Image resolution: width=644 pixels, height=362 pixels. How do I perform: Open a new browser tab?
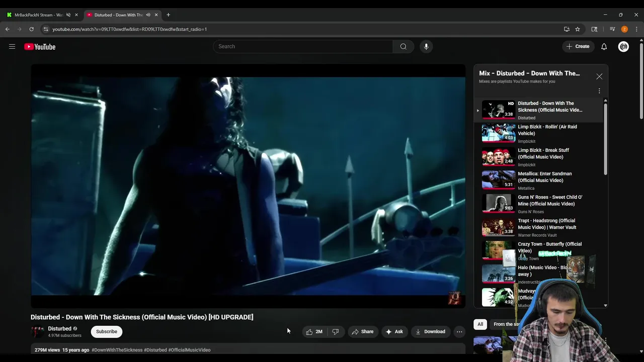tap(168, 15)
